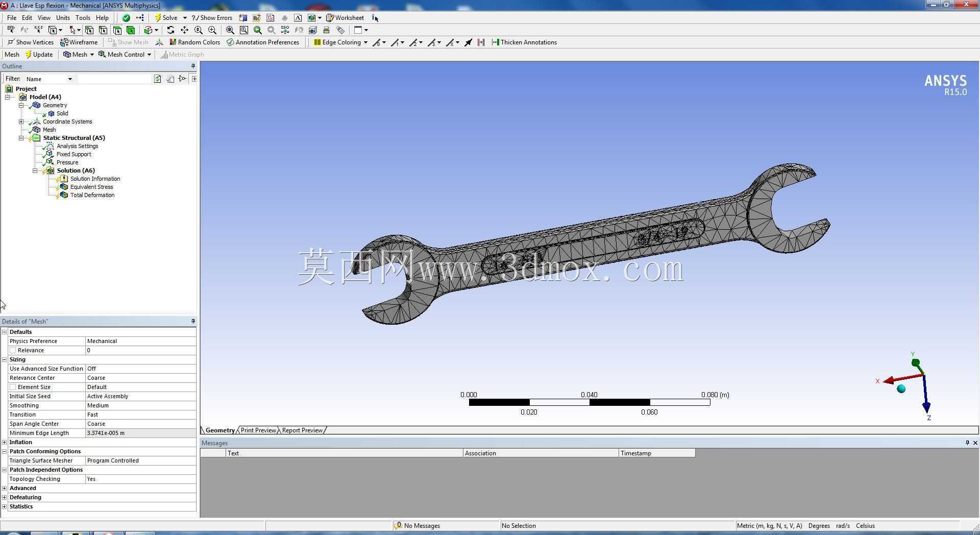This screenshot has height=535, width=980.
Task: Click the Comment text 'A' icon
Action: (x=298, y=18)
